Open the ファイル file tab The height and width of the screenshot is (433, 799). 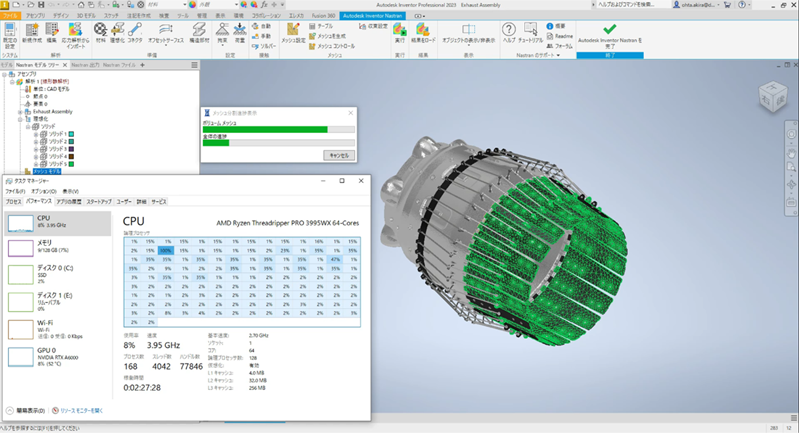point(9,16)
